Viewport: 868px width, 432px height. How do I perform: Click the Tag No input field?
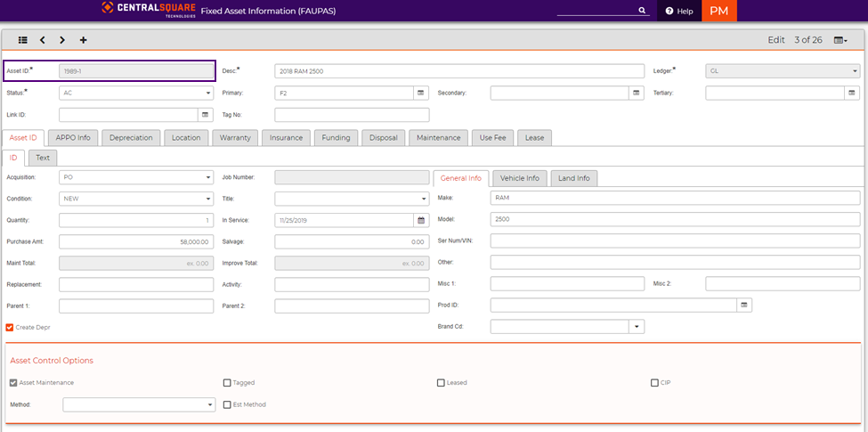[x=352, y=115]
